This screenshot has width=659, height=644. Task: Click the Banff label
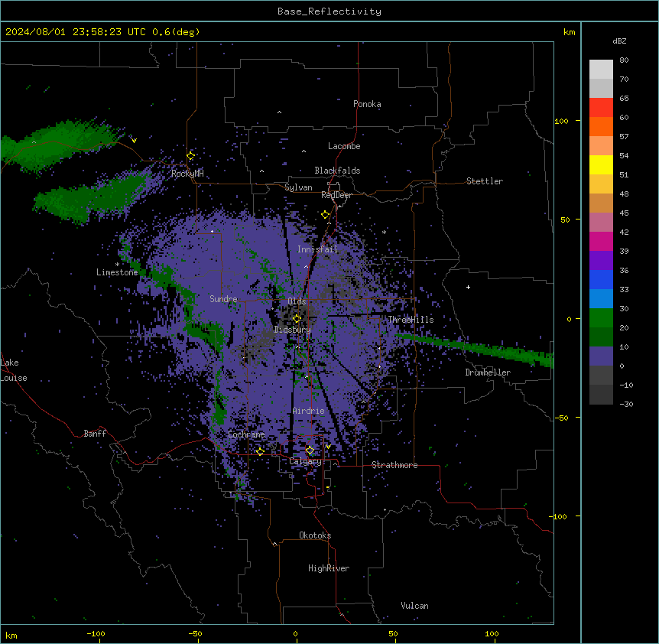pyautogui.click(x=95, y=434)
